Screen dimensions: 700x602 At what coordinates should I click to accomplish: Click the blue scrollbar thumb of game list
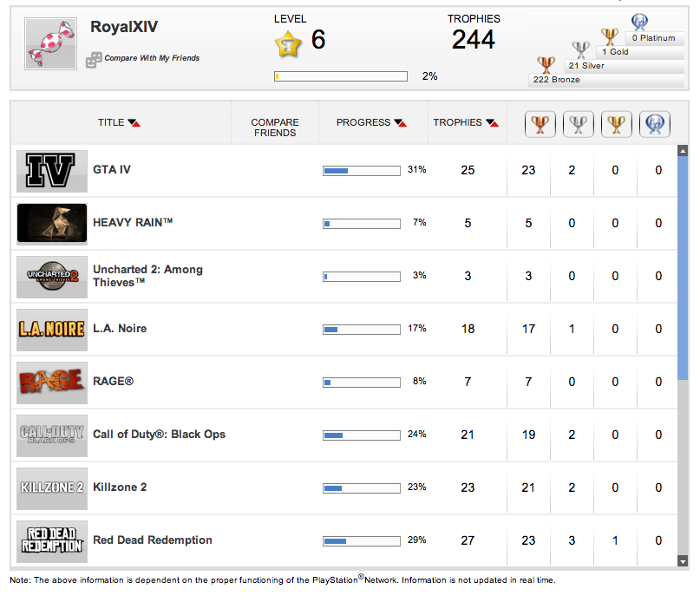tap(683, 268)
